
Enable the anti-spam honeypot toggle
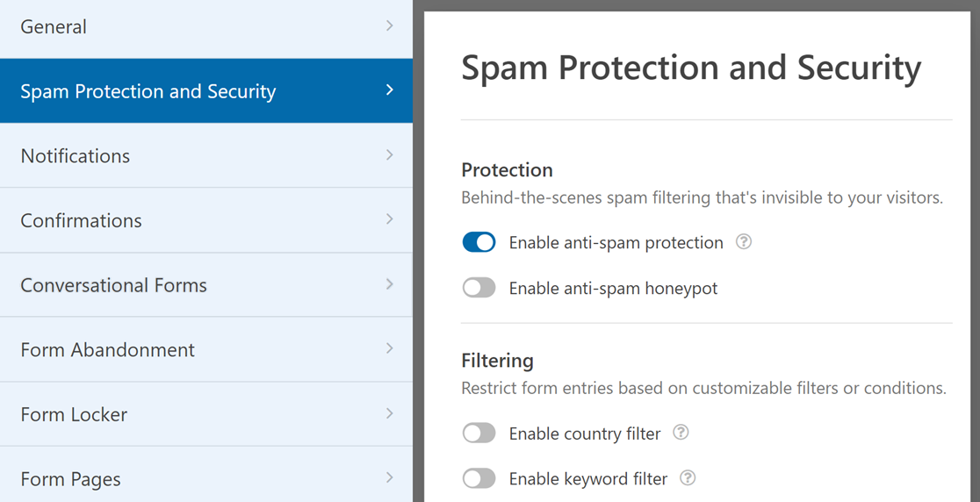479,288
